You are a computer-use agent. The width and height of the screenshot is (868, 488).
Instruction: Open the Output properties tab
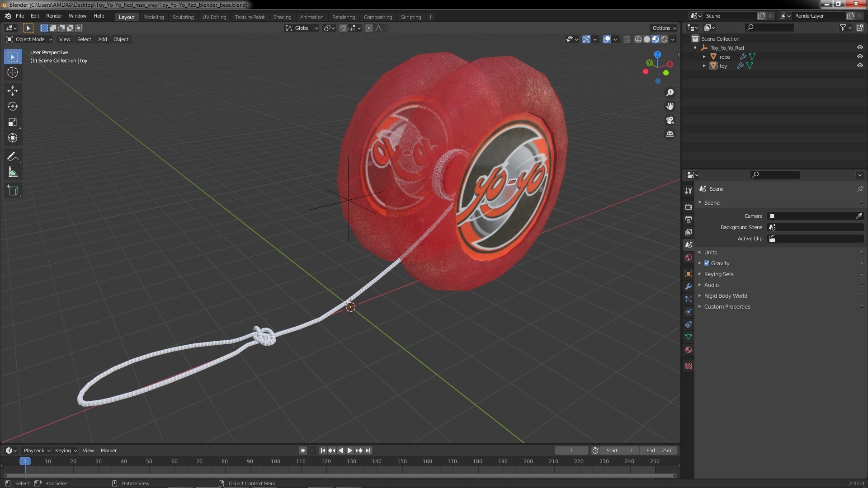tap(689, 220)
